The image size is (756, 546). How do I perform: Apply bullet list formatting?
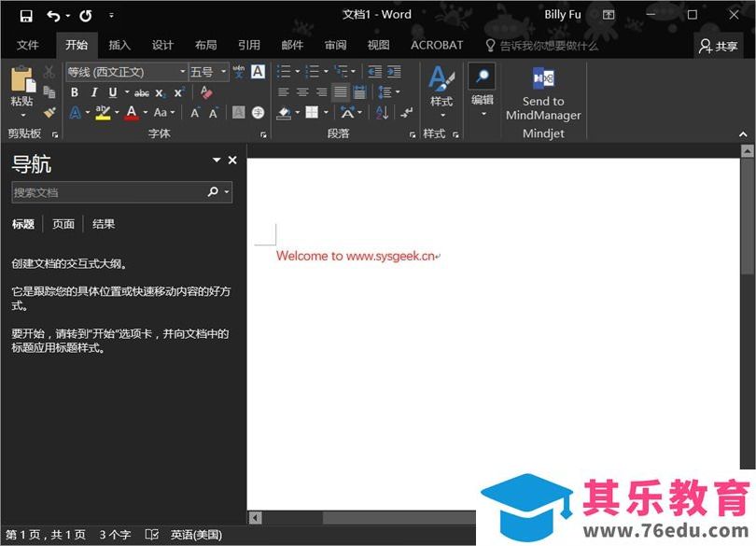pos(284,72)
